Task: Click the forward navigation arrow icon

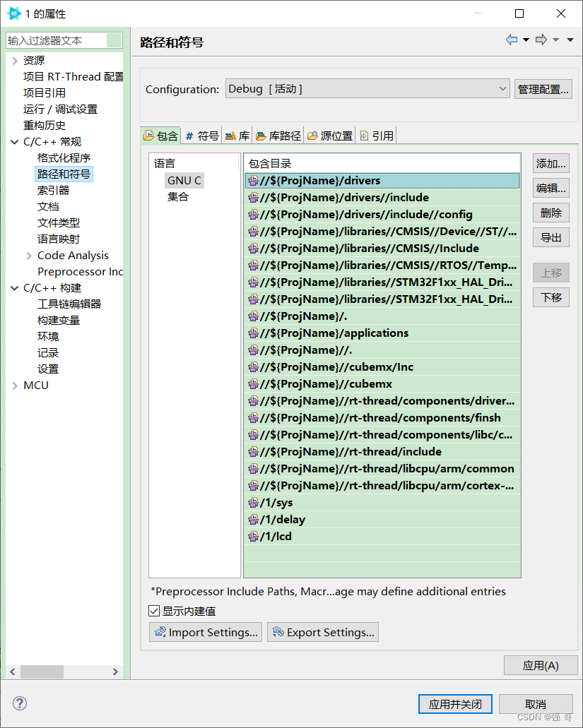Action: (x=541, y=40)
